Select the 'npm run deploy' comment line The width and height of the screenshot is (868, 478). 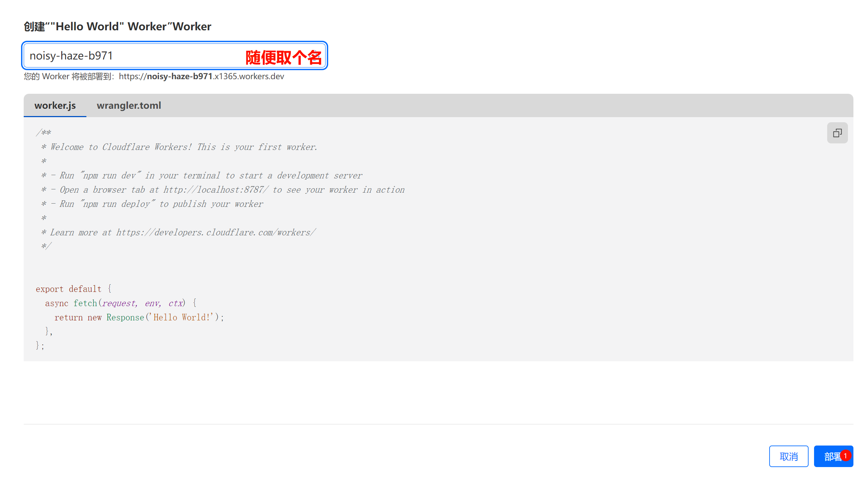coord(152,204)
